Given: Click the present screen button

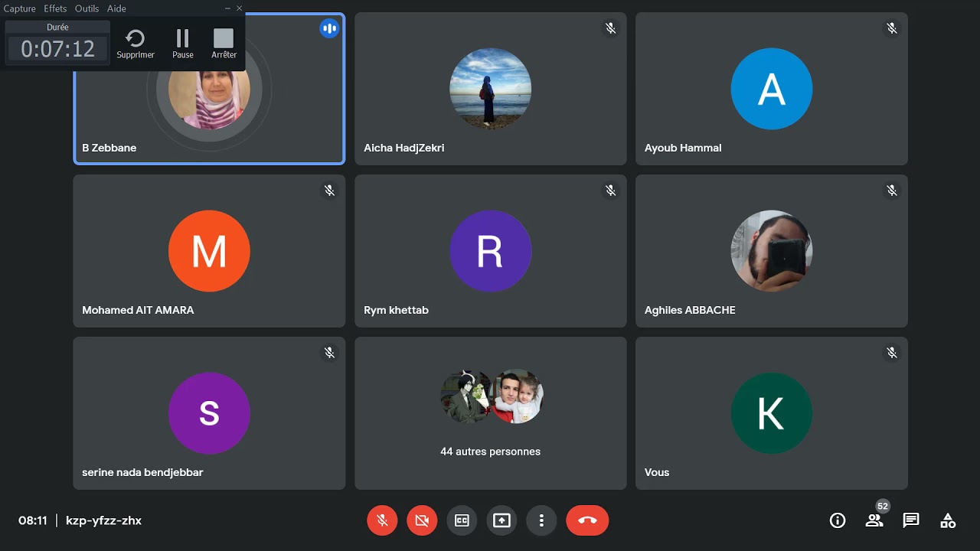Looking at the screenshot, I should pos(501,520).
